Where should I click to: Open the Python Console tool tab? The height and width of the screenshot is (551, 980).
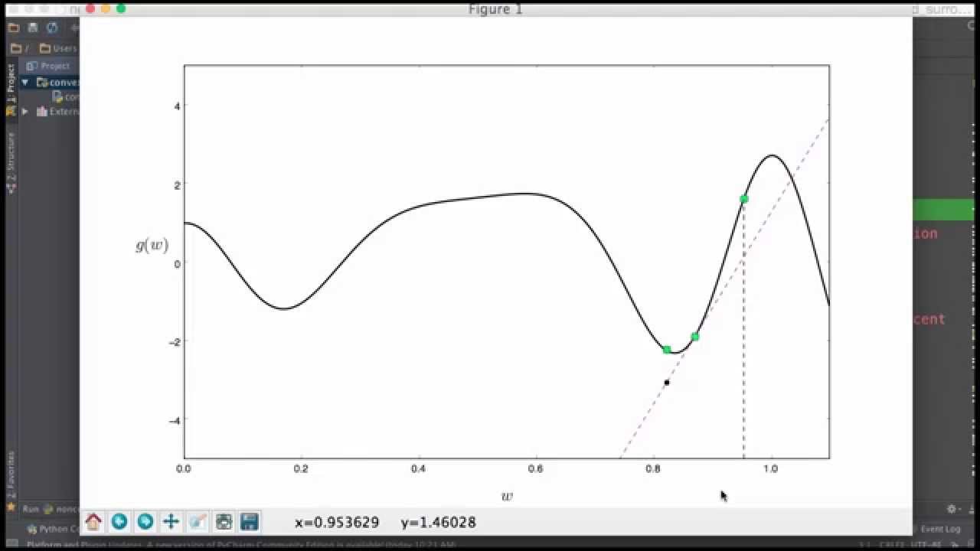pyautogui.click(x=54, y=528)
